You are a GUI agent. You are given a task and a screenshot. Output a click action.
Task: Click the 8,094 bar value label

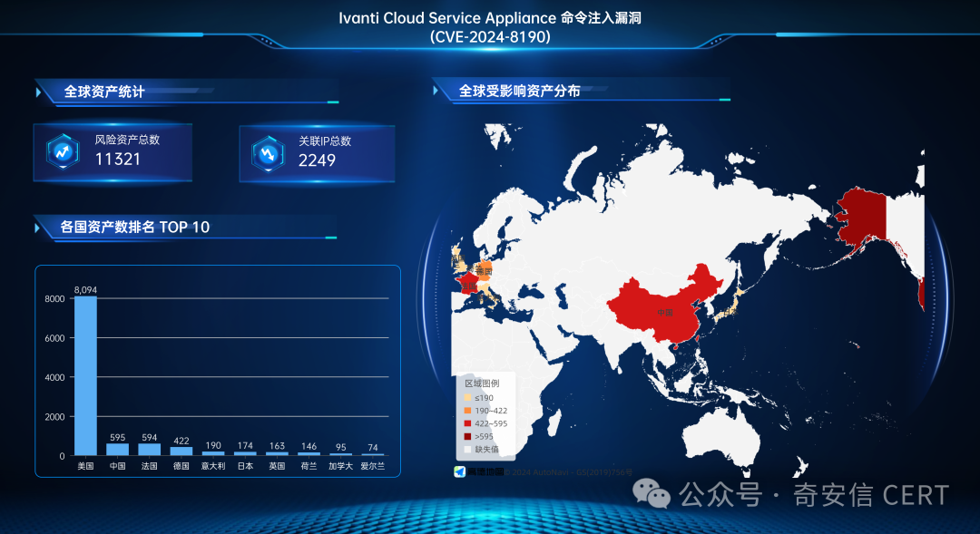click(x=85, y=290)
